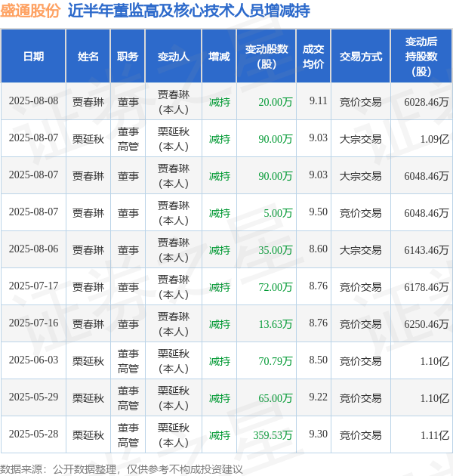Click 竞价交易 in the 2025-05-28 row
The height and width of the screenshot is (476, 453).
(x=360, y=435)
